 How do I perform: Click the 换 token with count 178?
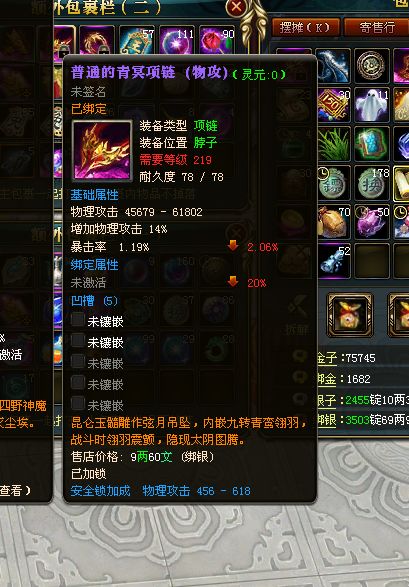pos(372,183)
